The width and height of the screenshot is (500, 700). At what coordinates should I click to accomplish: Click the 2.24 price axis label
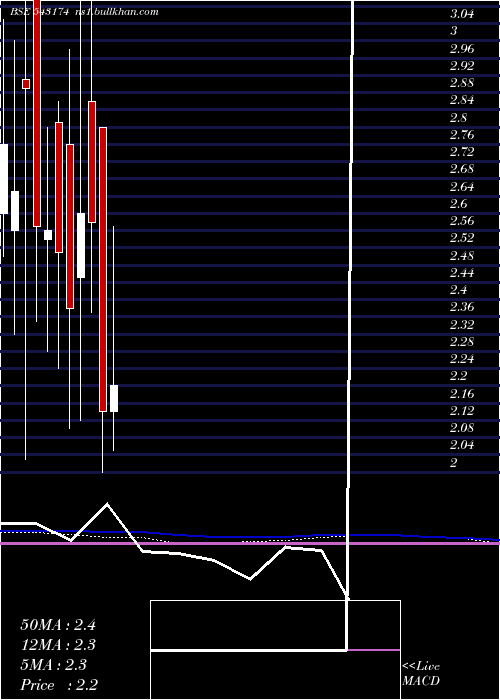click(462, 359)
